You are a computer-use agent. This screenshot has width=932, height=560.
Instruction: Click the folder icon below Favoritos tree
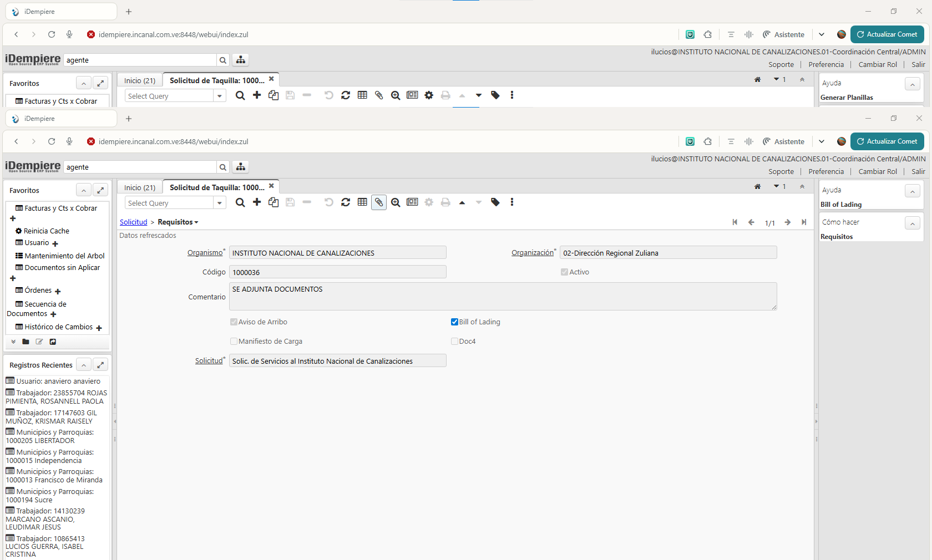point(26,342)
